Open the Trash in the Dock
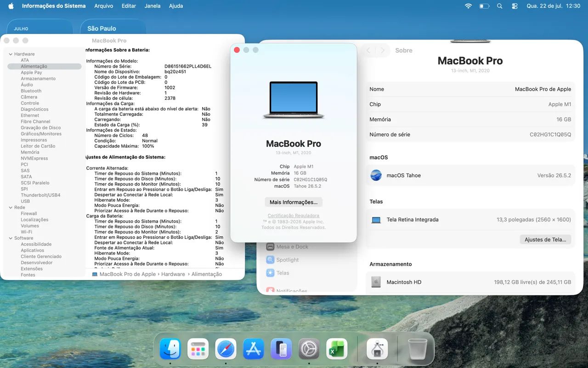Image resolution: width=588 pixels, height=368 pixels. (418, 349)
